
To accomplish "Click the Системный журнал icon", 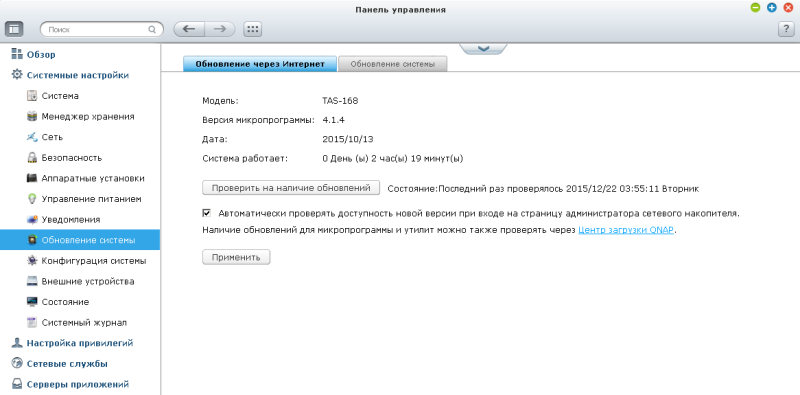I will 32,323.
